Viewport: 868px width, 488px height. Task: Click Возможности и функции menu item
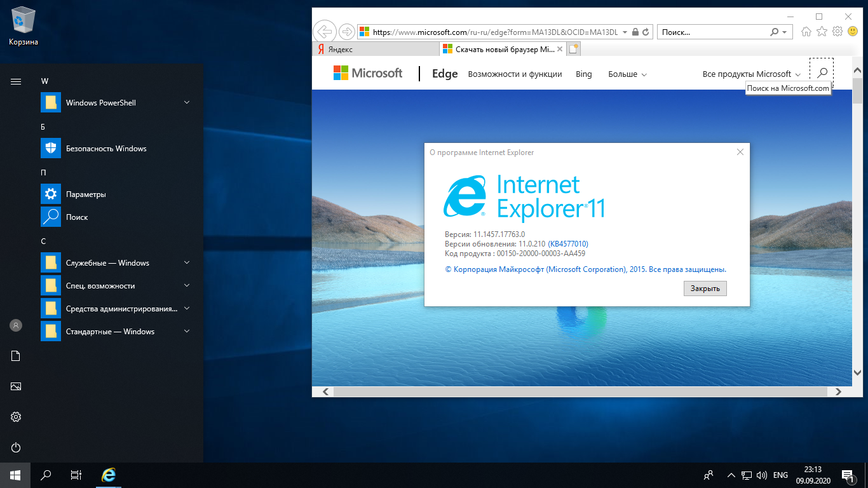[x=515, y=74]
